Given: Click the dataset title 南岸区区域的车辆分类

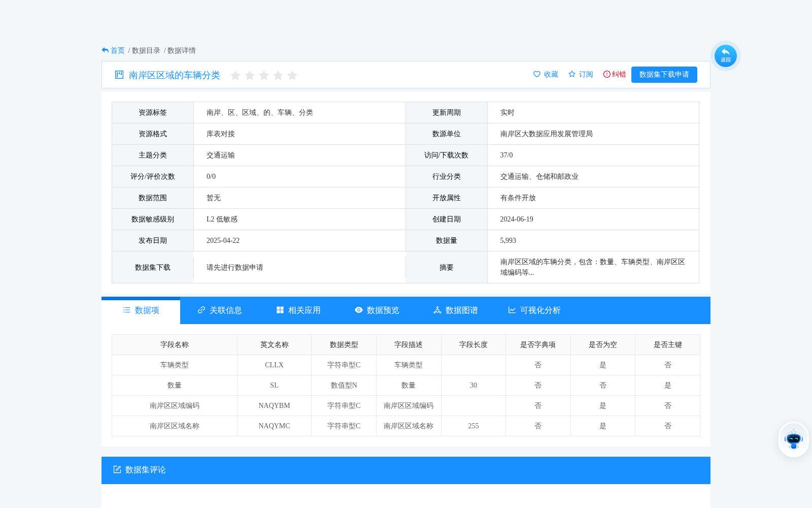Looking at the screenshot, I should pyautogui.click(x=175, y=75).
